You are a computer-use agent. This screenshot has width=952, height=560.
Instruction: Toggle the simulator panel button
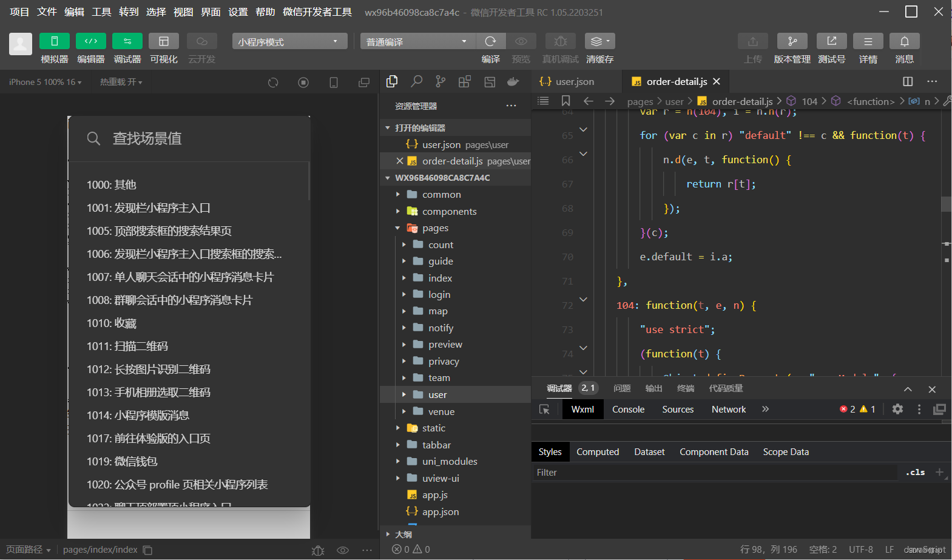tap(55, 41)
